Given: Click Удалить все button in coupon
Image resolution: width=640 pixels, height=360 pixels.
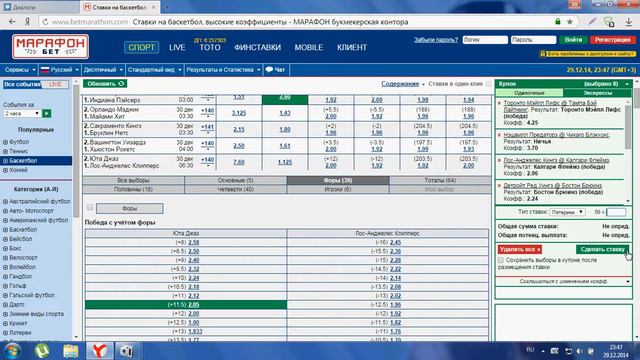Looking at the screenshot, I should click(520, 249).
